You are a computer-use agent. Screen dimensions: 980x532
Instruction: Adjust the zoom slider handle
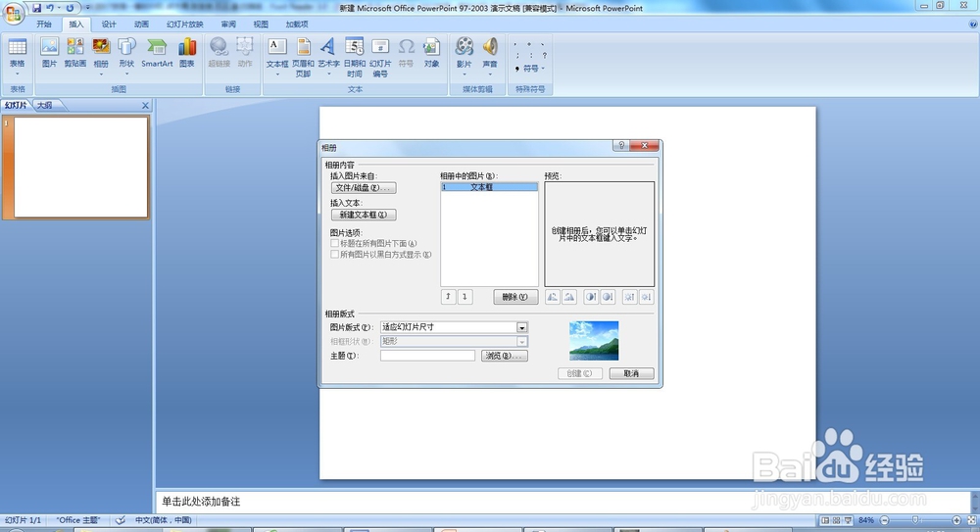pyautogui.click(x=915, y=520)
